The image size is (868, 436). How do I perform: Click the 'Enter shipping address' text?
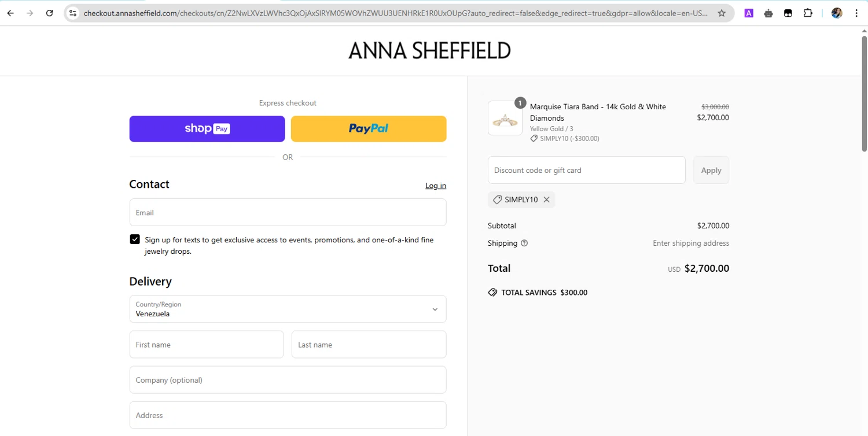point(691,243)
